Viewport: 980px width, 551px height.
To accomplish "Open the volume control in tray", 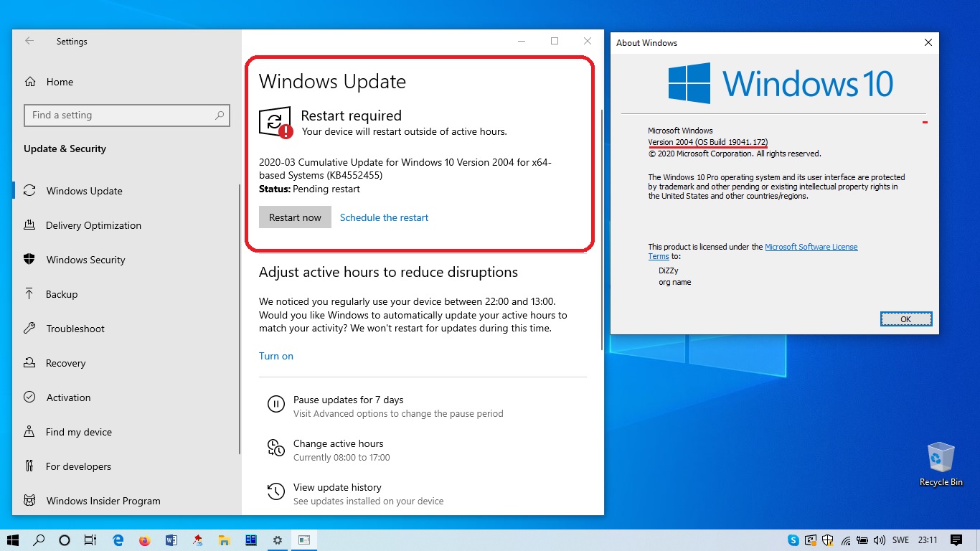I will coord(880,540).
